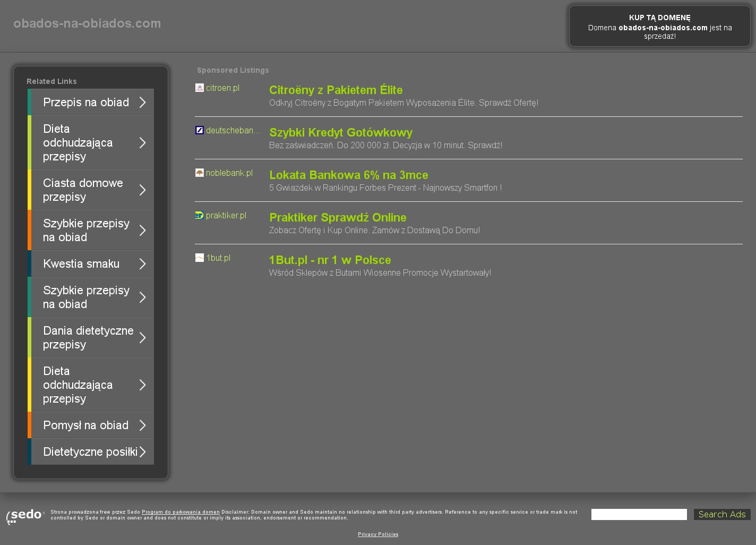
Task: Click the praktiker.pl favicon icon
Action: [x=200, y=215]
